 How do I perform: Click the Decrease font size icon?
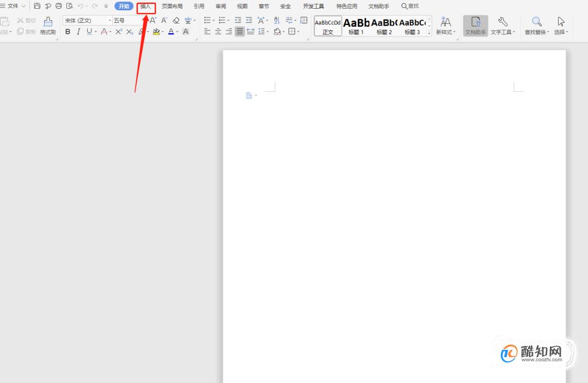(164, 20)
